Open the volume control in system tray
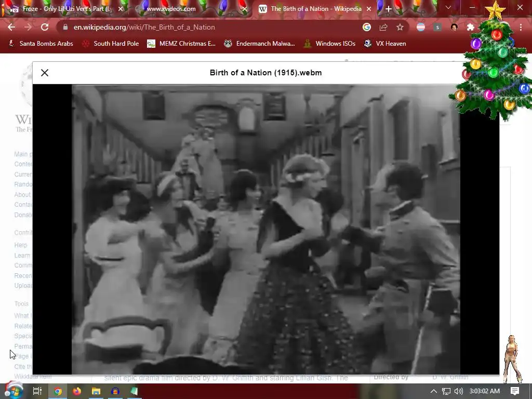Viewport: 532px width, 399px height. click(459, 391)
